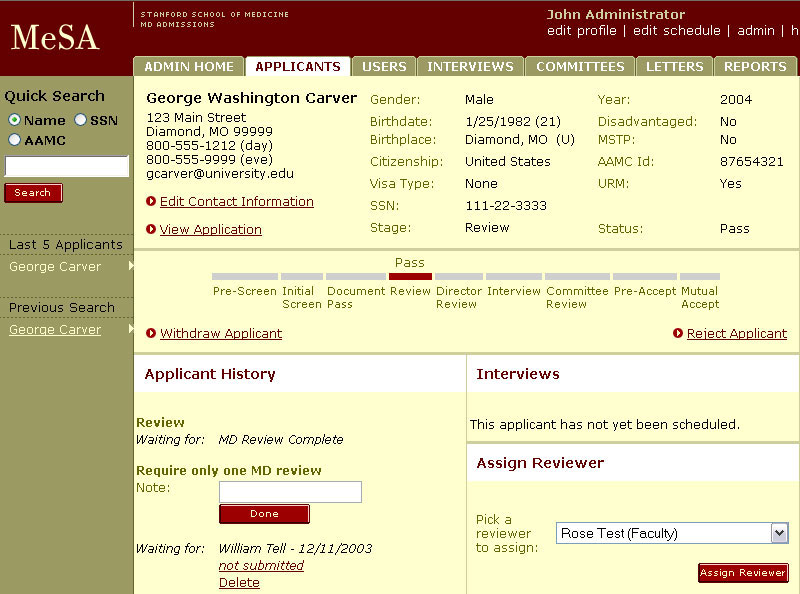The width and height of the screenshot is (800, 594).
Task: Open the Committees tab
Action: 580,67
